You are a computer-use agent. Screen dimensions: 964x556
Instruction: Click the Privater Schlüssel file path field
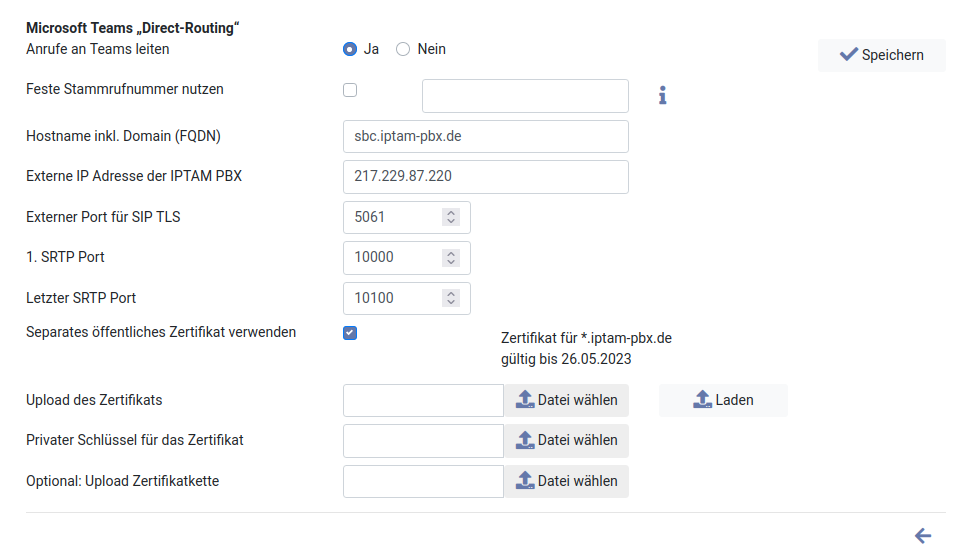pyautogui.click(x=423, y=440)
